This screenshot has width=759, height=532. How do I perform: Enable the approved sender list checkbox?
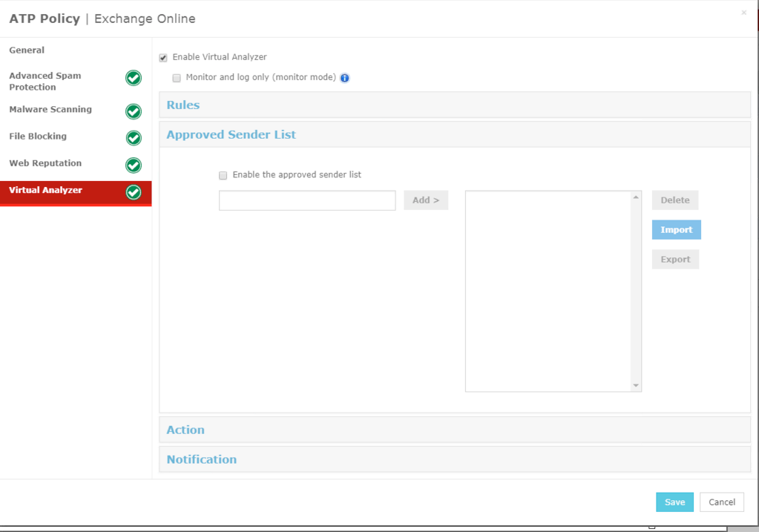(x=223, y=175)
